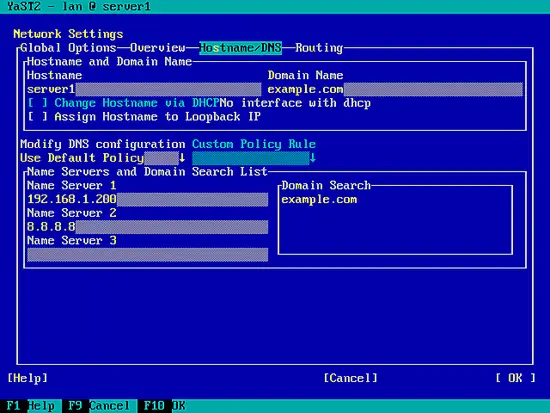Enable Assign Hostname to Loopback IP
The width and height of the screenshot is (550, 413).
click(144, 116)
